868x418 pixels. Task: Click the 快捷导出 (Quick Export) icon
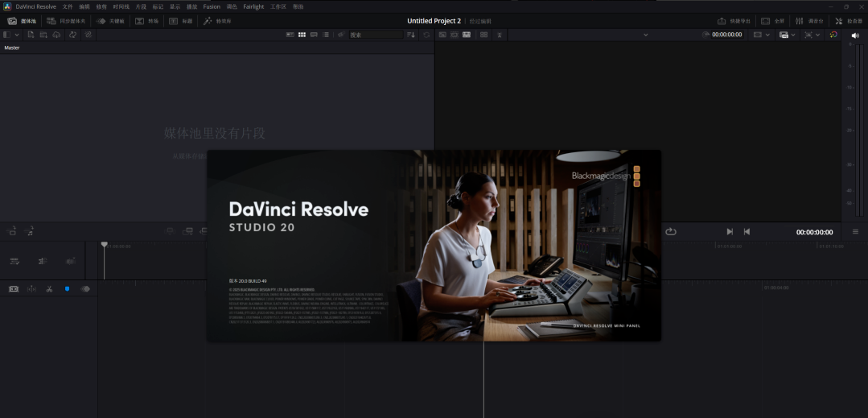point(733,21)
